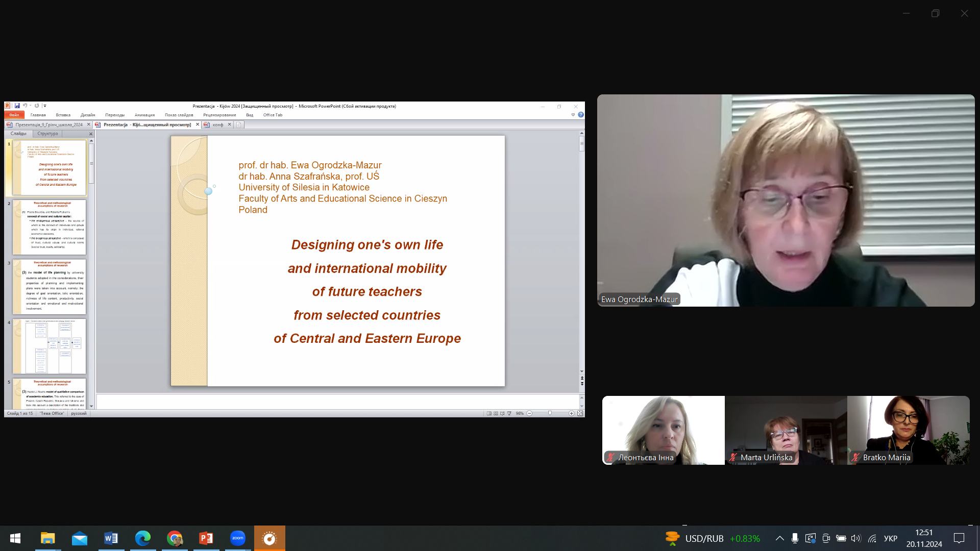Image resolution: width=980 pixels, height=551 pixels.
Task: Start Slide Show view from status bar
Action: tap(509, 413)
